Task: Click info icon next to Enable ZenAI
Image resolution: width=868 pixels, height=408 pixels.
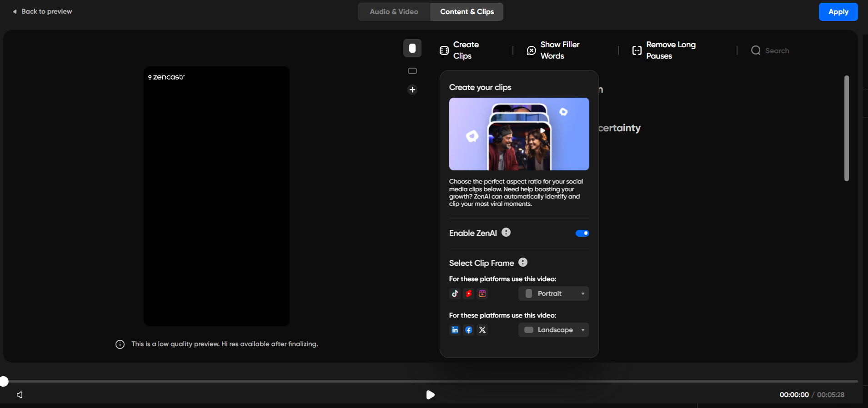Action: coord(506,232)
